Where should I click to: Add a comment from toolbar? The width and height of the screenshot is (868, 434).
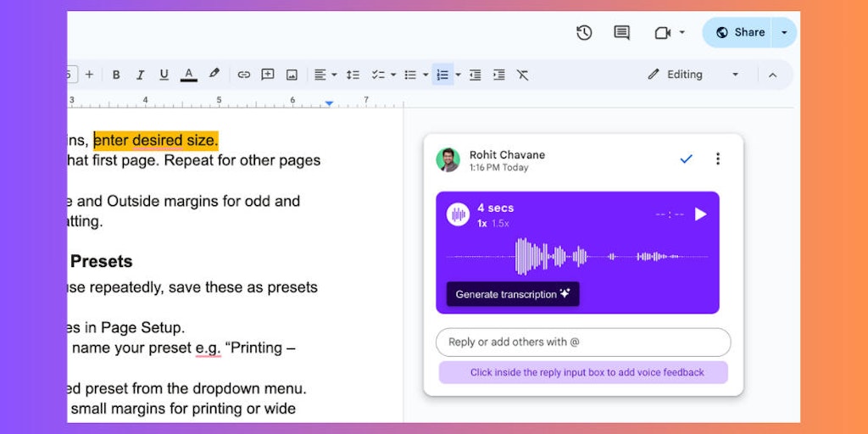268,75
